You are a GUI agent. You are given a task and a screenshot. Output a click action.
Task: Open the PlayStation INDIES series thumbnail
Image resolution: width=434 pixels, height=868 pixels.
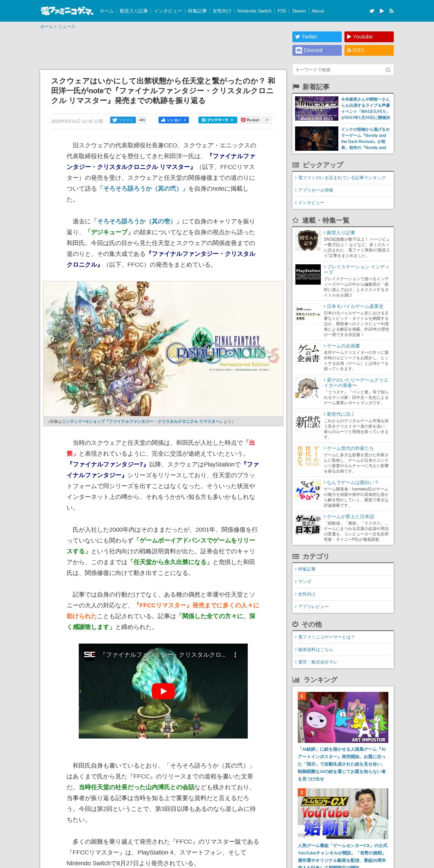click(x=308, y=274)
